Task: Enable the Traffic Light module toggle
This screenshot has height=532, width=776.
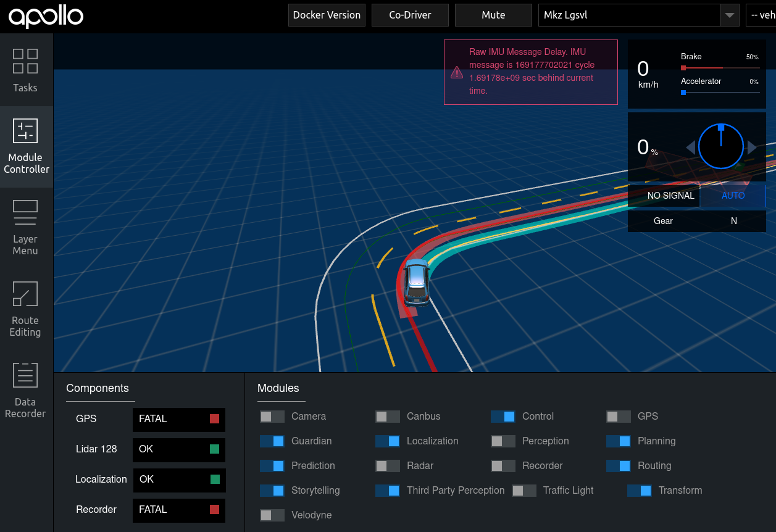Action: (x=524, y=490)
